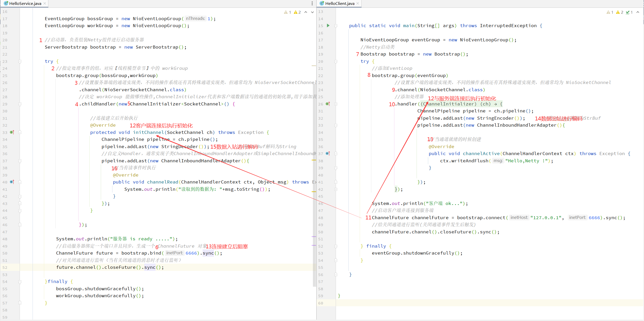Go to previous highlighted problem in HelloService.java
Viewport: 644px width, 321px height.
306,12
